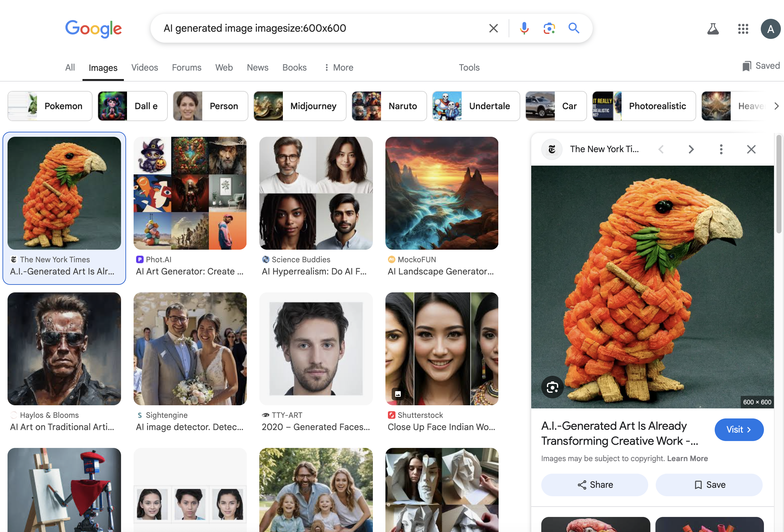Screen dimensions: 784x532
Task: Open the A.I.-Generated Art Is Already Transforming title
Action: tap(620, 433)
